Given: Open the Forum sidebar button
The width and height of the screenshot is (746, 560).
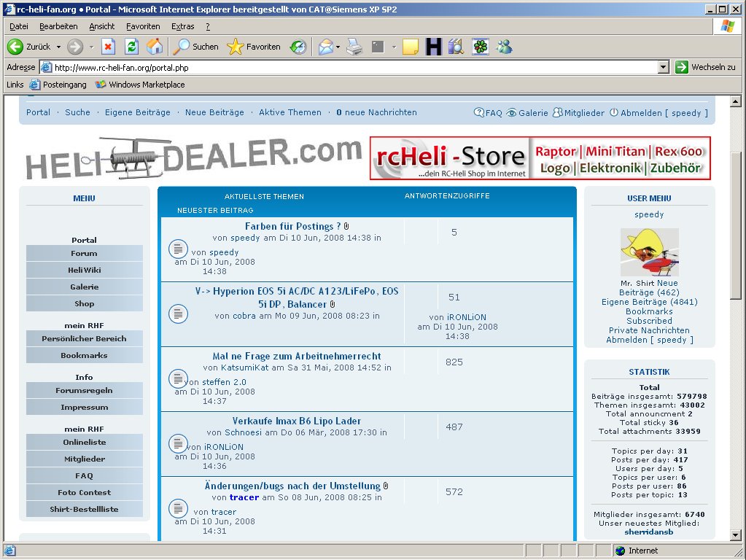Looking at the screenshot, I should [x=84, y=254].
